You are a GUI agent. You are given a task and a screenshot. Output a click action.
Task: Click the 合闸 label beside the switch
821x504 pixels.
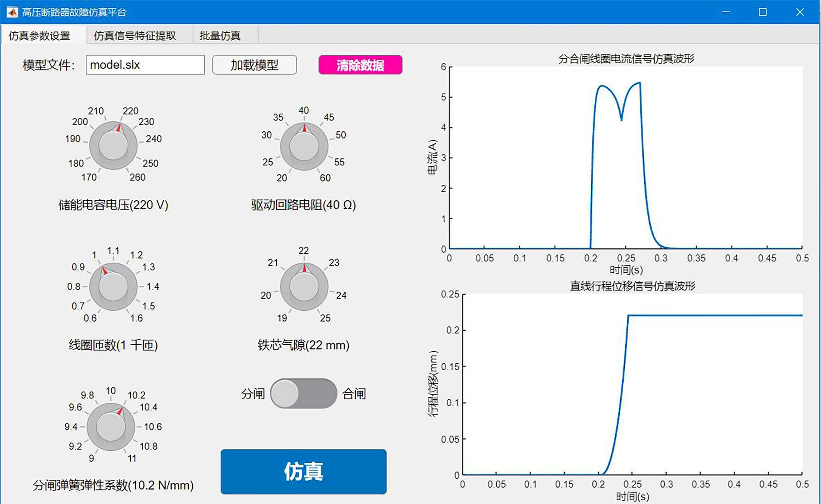click(x=354, y=394)
